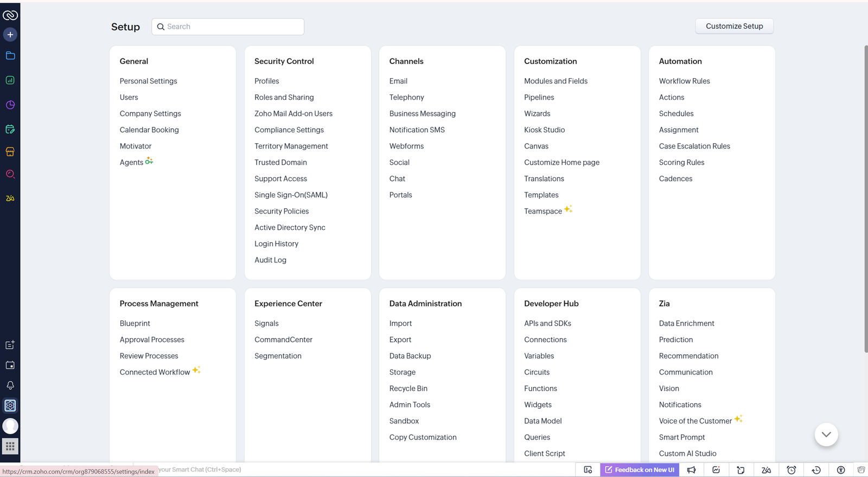
Task: Open the user profile avatar
Action: tap(10, 426)
